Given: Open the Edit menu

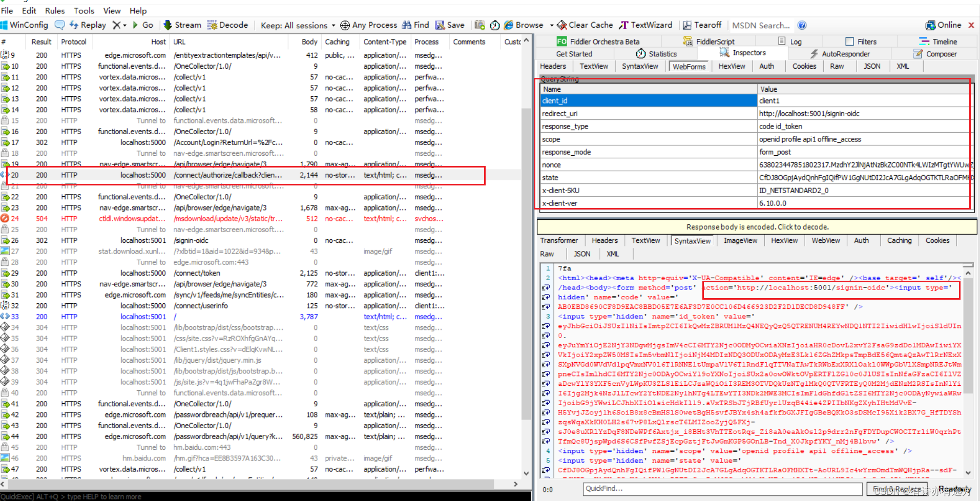Looking at the screenshot, I should [x=29, y=10].
